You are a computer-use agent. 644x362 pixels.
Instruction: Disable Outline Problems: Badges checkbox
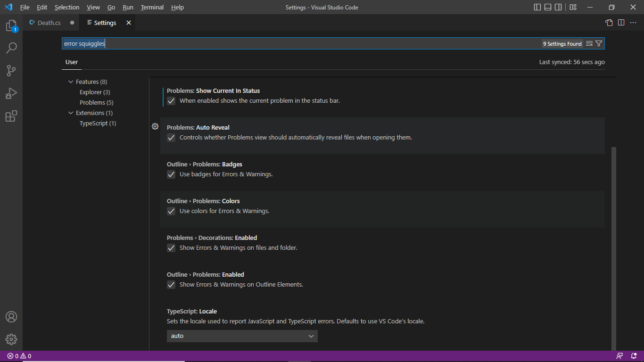pyautogui.click(x=171, y=174)
